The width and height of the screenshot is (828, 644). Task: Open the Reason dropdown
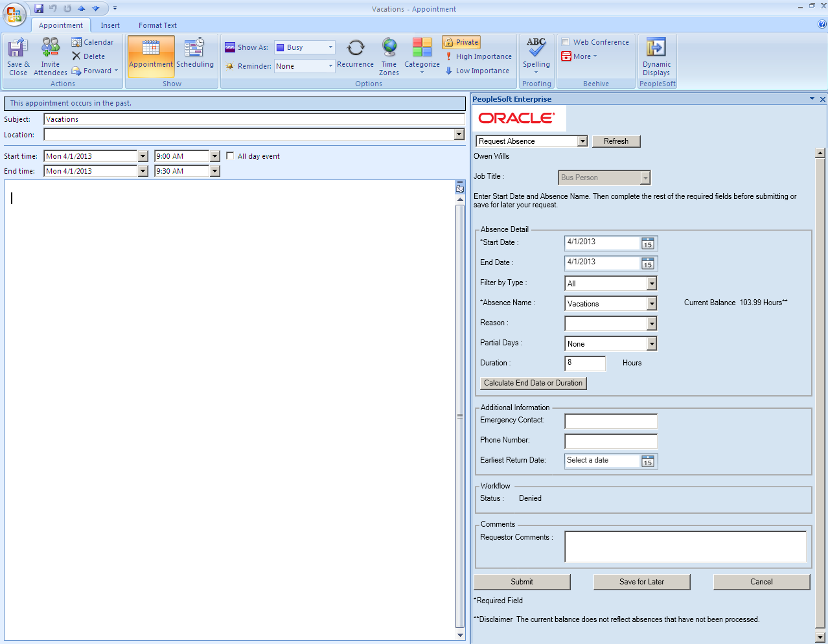click(x=652, y=323)
